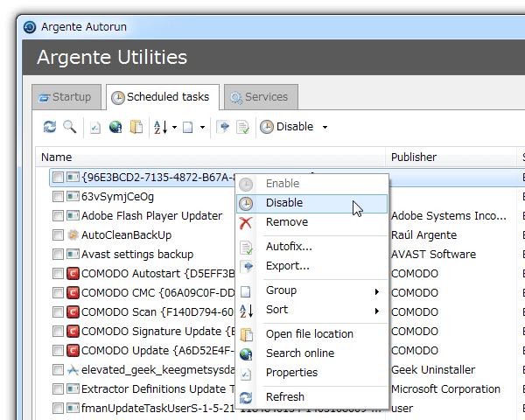The image size is (525, 420).
Task: Check the 63vSymjCeOg checkbox
Action: tap(58, 197)
